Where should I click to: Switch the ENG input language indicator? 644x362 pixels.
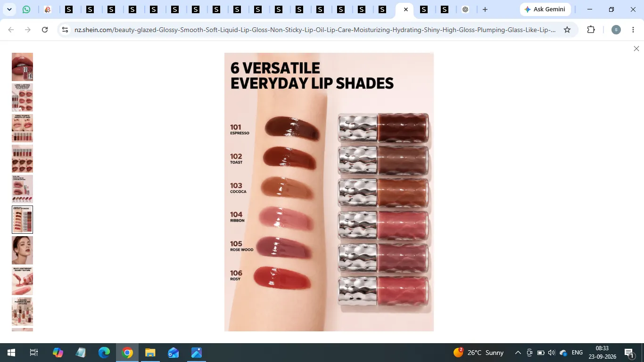577,353
